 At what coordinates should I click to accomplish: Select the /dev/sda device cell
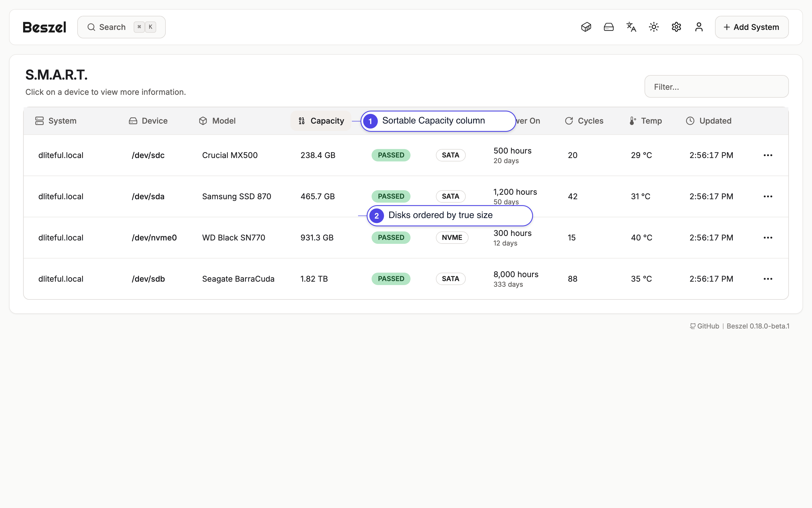point(148,196)
